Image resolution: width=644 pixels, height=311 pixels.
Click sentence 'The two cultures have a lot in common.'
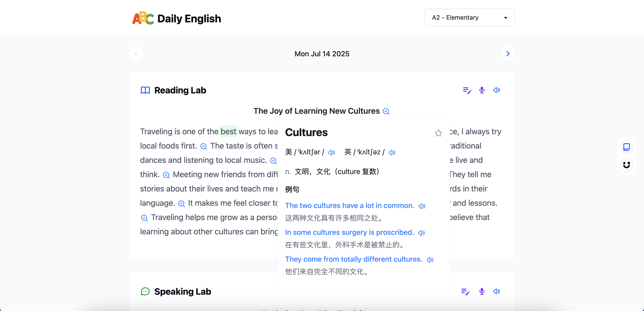click(x=350, y=206)
